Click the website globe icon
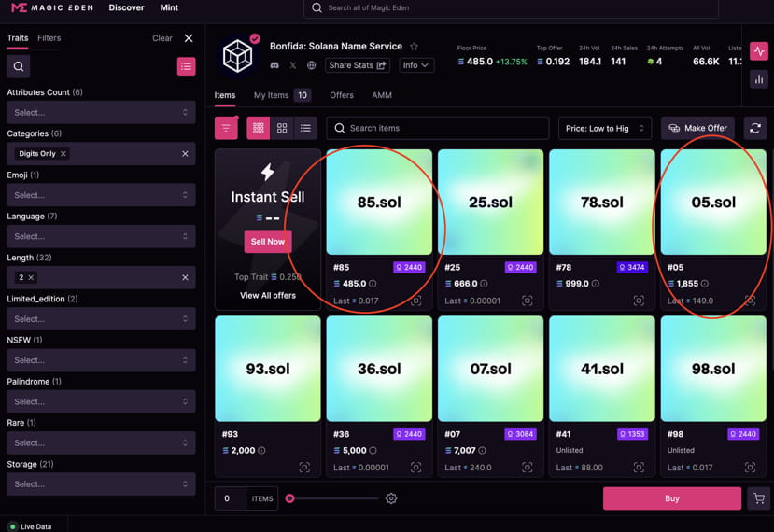Image resolution: width=774 pixels, height=532 pixels. (x=311, y=65)
